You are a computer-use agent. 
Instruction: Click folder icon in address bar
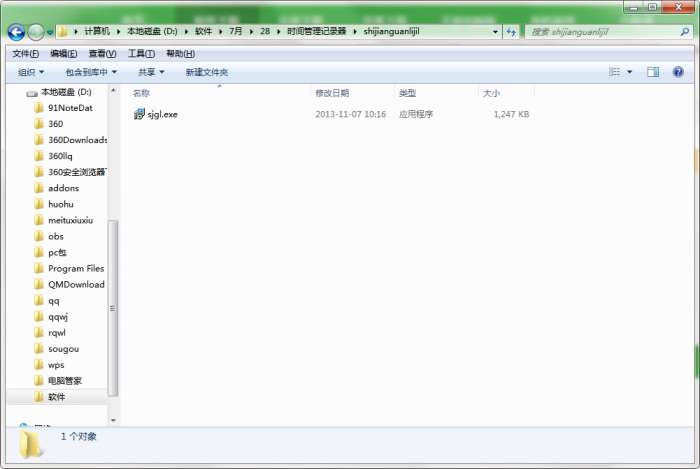coord(63,31)
